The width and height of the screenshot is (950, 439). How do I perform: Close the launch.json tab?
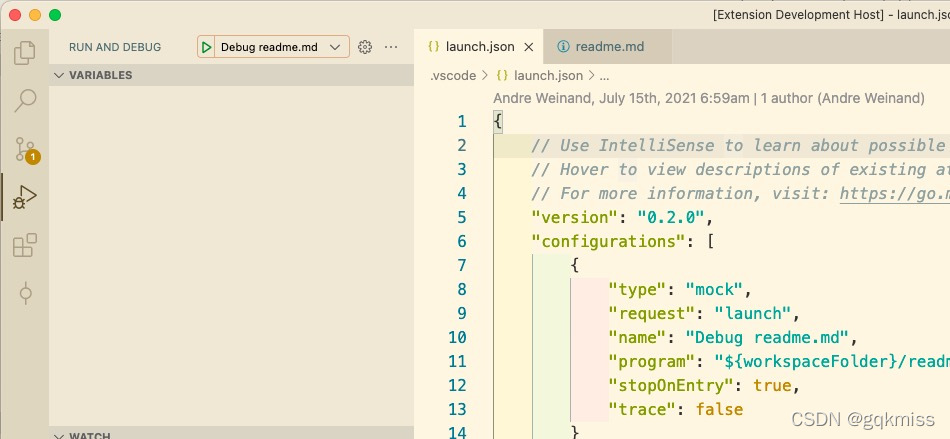(x=528, y=47)
